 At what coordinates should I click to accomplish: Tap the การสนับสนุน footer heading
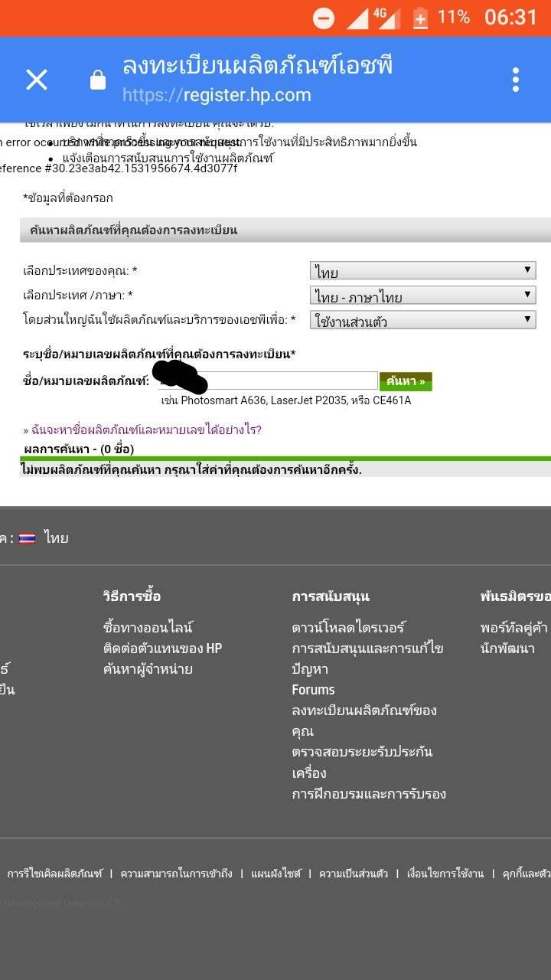(x=331, y=596)
